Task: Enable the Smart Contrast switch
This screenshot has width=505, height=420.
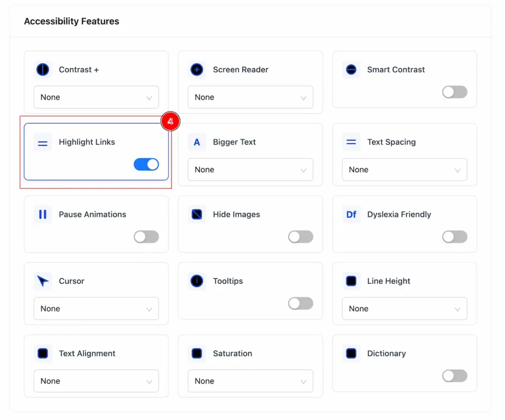Action: tap(455, 92)
